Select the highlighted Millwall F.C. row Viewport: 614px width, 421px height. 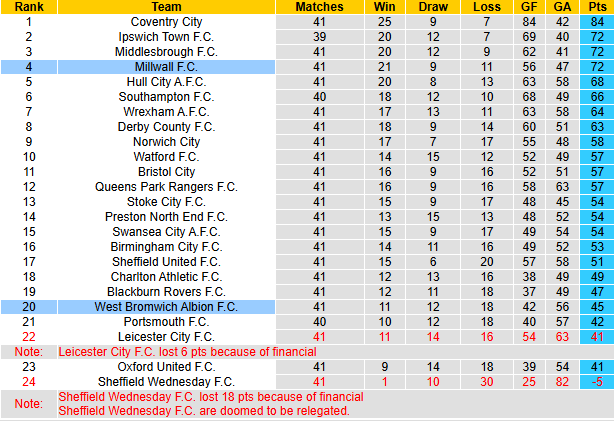pos(166,66)
